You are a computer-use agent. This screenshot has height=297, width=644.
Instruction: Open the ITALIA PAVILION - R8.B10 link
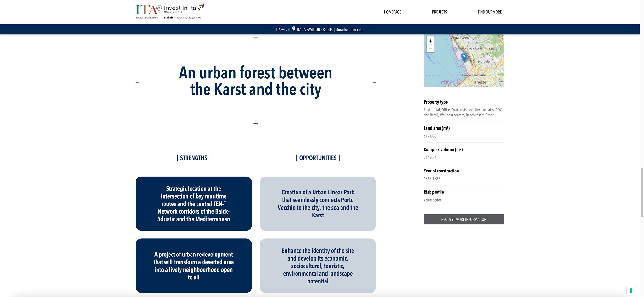[x=315, y=30]
